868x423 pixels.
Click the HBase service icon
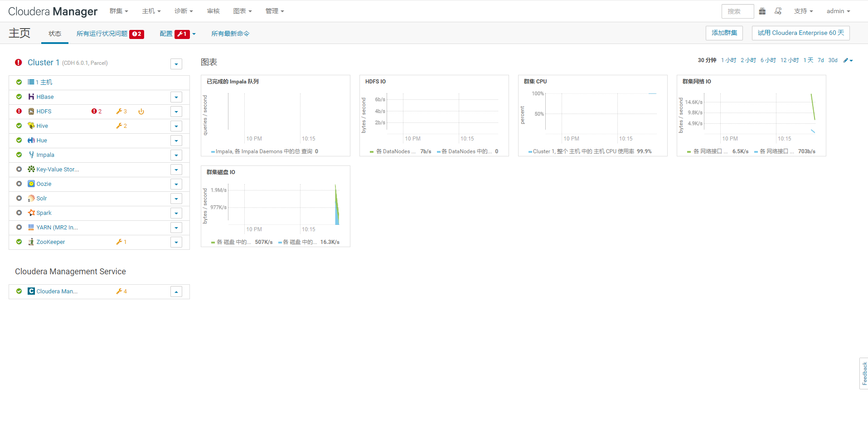point(31,97)
